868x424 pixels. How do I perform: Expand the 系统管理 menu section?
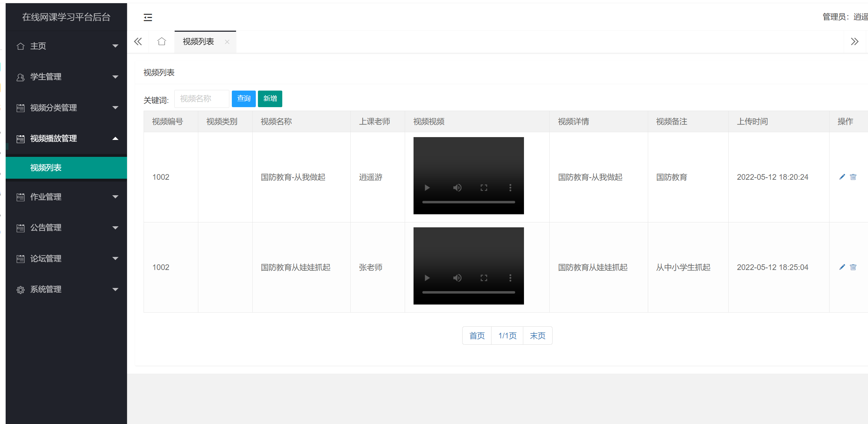(66, 289)
